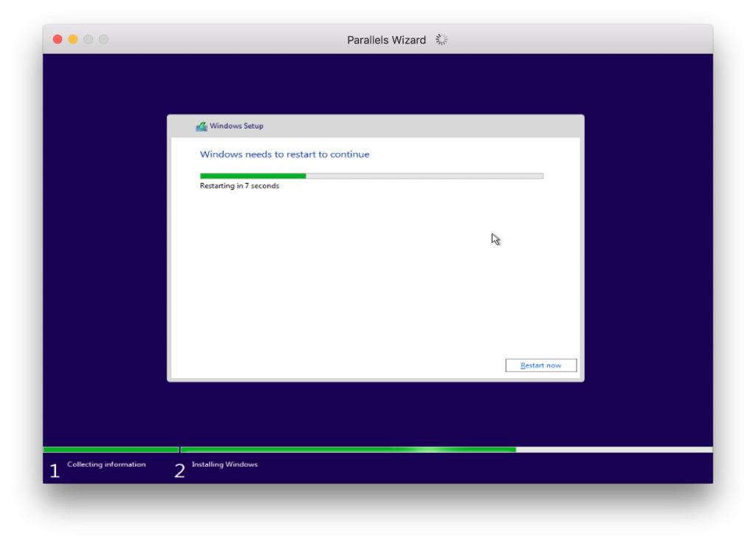Image resolution: width=756 pixels, height=545 pixels.
Task: Click the divider between step progress segments
Action: (x=179, y=449)
